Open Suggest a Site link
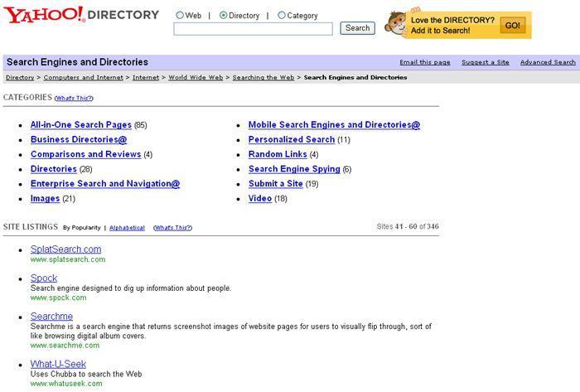580x392 pixels. [485, 62]
